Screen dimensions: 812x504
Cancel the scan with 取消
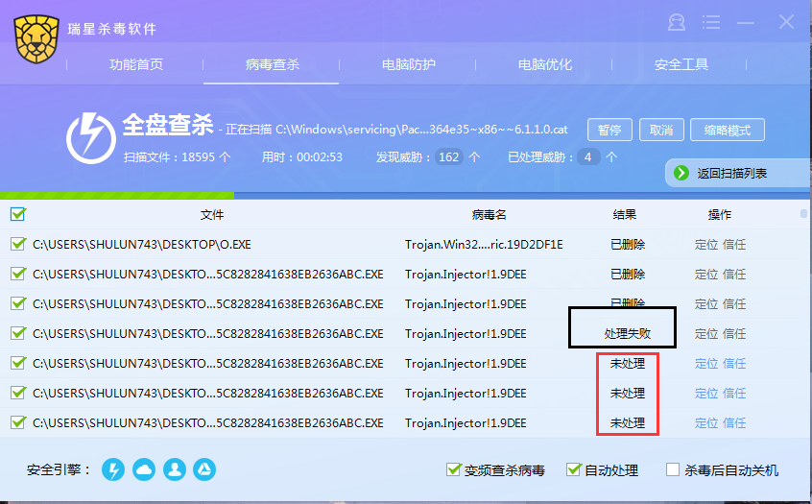(661, 130)
